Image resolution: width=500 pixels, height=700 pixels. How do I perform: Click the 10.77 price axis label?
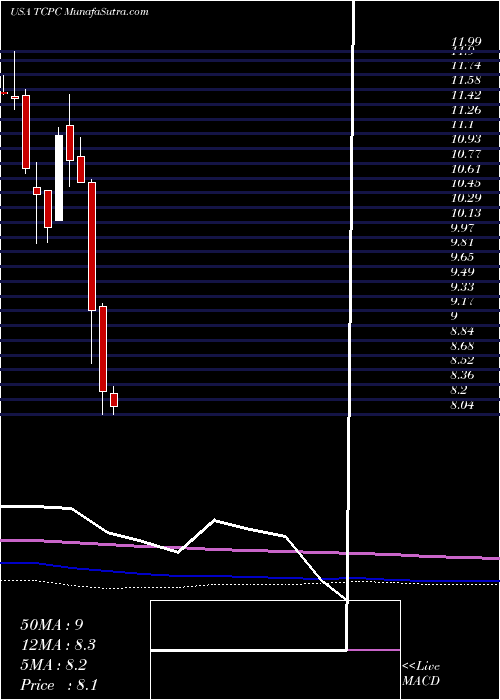click(x=466, y=154)
